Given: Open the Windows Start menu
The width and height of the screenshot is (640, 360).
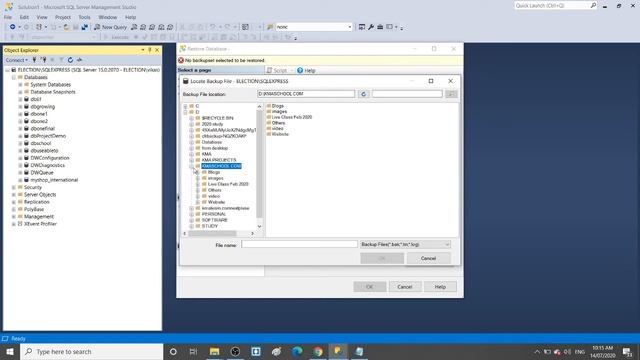Looking at the screenshot, I should [x=10, y=351].
